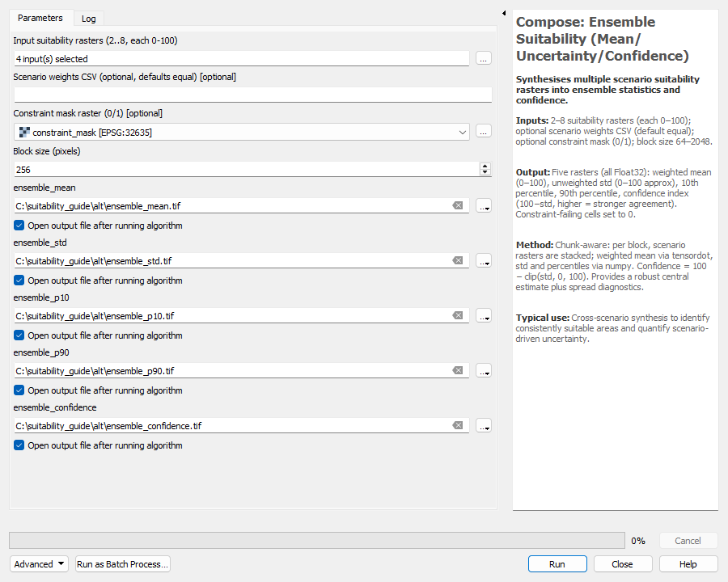
Task: Uncheck open output for ensemble_confidence
Action: click(19, 445)
